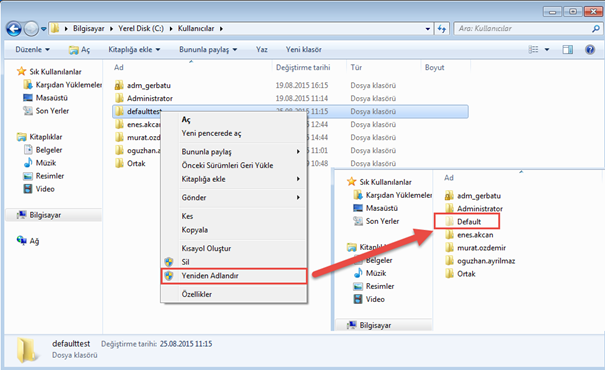Viewport: 605px width, 370px height.
Task: Click the Forward navigation arrow
Action: 31,29
